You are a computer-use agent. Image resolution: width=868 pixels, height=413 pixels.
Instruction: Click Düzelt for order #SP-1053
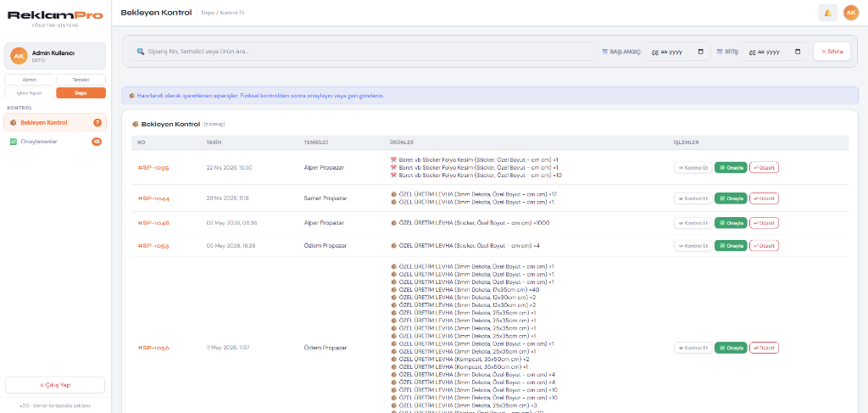pyautogui.click(x=764, y=245)
